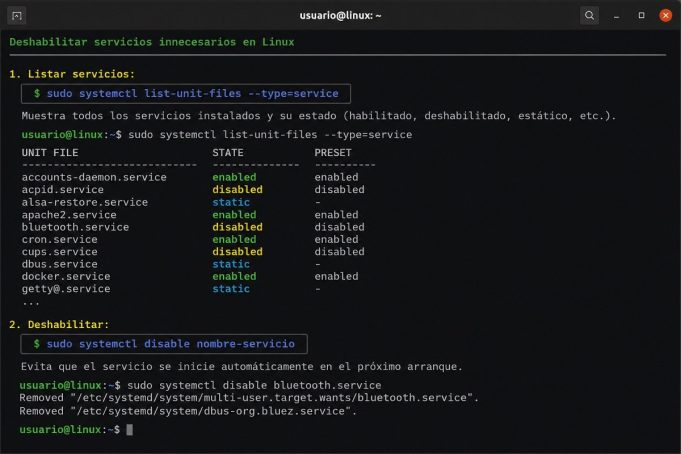Click enabled state of apache2.service
The width and height of the screenshot is (681, 454).
[234, 215]
